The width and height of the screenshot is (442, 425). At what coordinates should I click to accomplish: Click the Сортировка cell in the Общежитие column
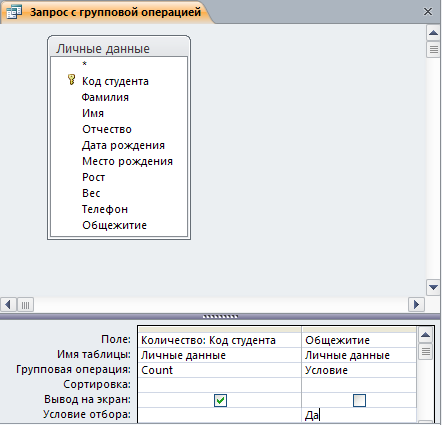[359, 385]
